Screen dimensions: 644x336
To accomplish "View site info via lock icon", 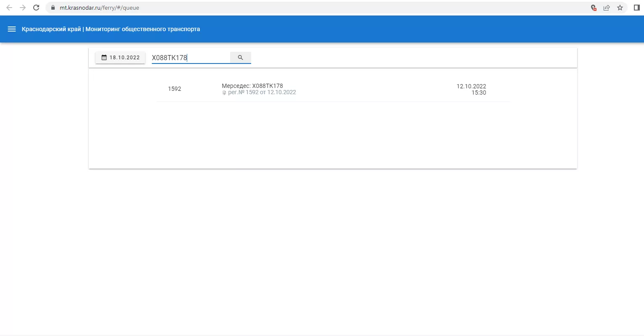I will (x=53, y=8).
